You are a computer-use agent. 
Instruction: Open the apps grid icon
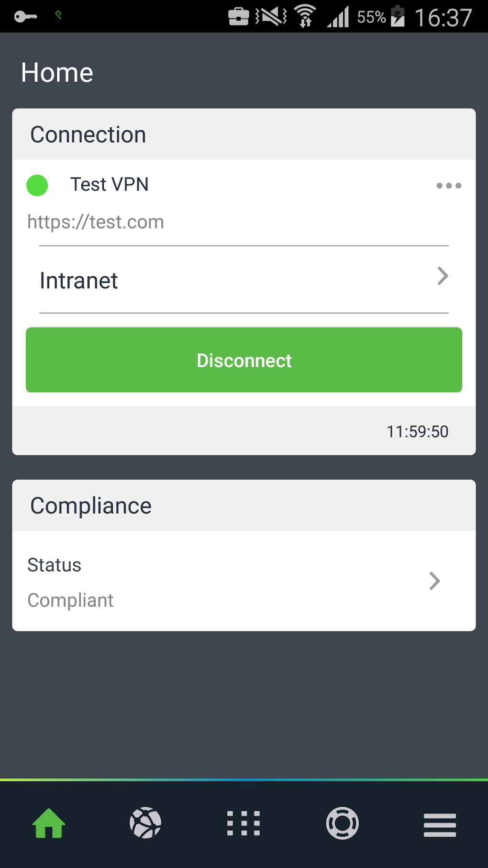(x=244, y=823)
